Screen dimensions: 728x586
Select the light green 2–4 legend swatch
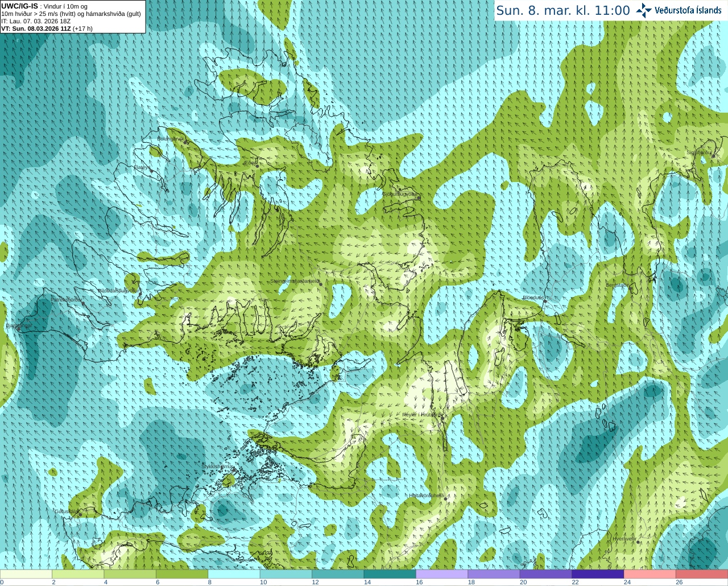coord(78,574)
